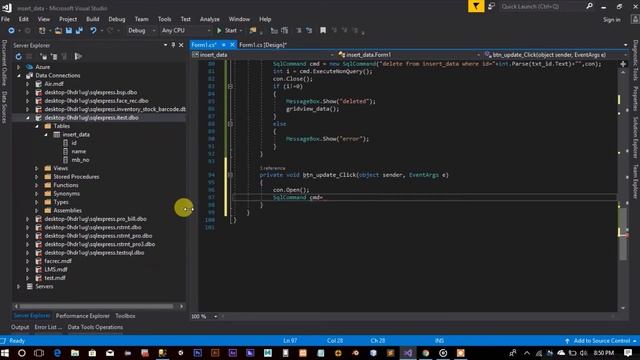The height and width of the screenshot is (360, 640).
Task: Open the File menu
Action: point(6,19)
